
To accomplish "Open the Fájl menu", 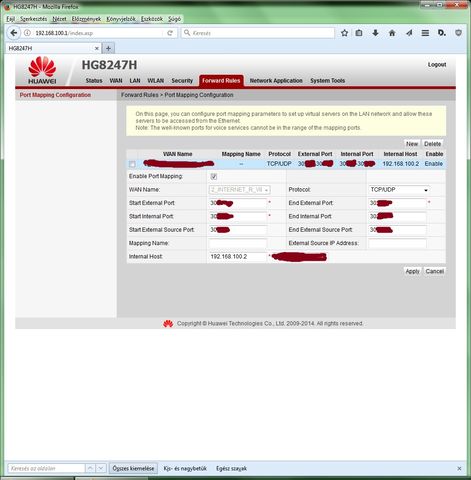I will tap(11, 19).
